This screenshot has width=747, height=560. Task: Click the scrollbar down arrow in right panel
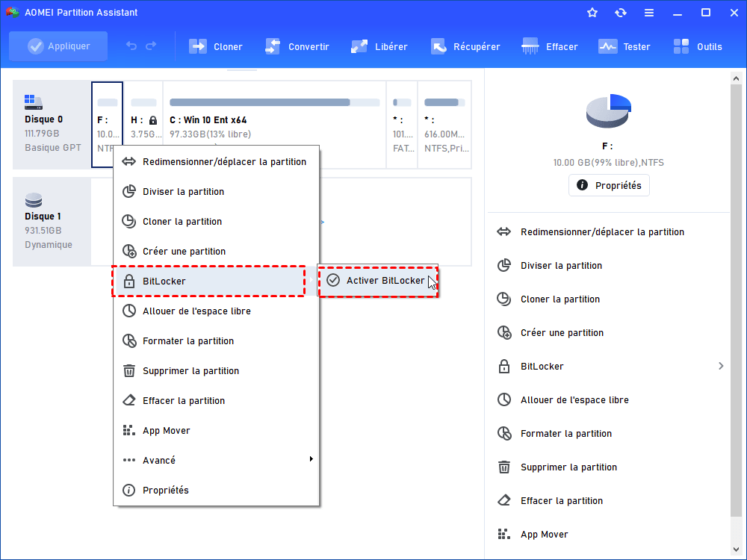pyautogui.click(x=736, y=550)
